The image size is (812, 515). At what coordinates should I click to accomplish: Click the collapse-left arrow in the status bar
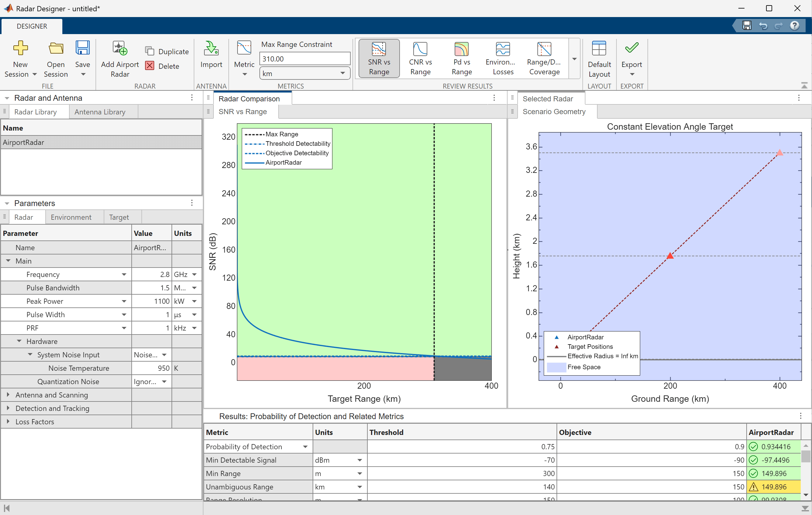(x=6, y=508)
